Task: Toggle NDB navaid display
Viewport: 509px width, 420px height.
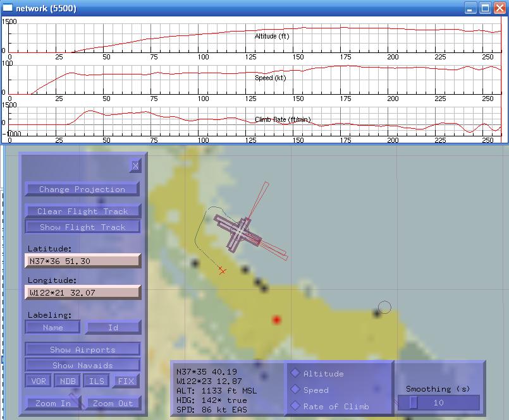Action: coord(68,381)
